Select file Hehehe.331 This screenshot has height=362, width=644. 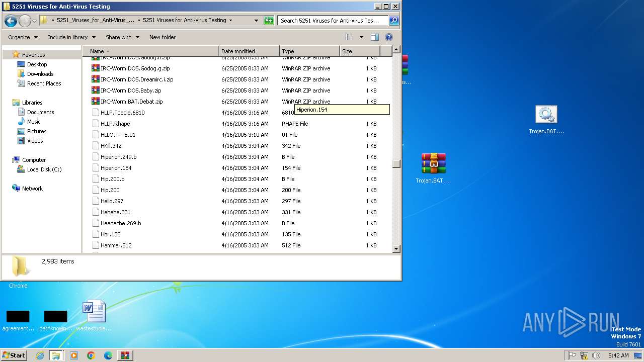point(115,212)
